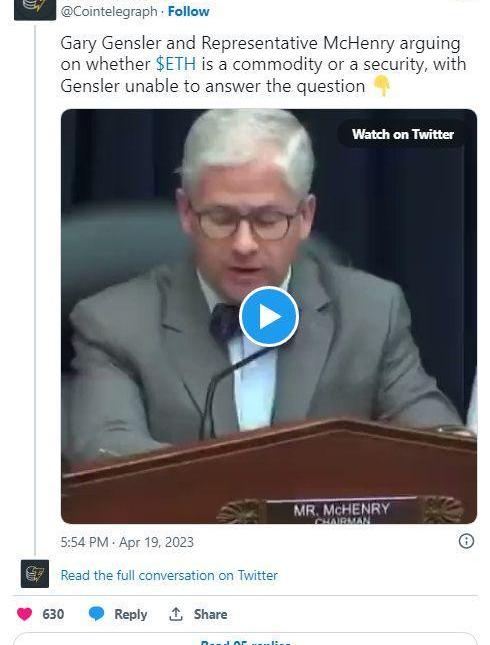Click the 5:54 PM Apr 19, 2023 timestamp
Image resolution: width=490 pixels, height=645 pixels.
click(127, 542)
